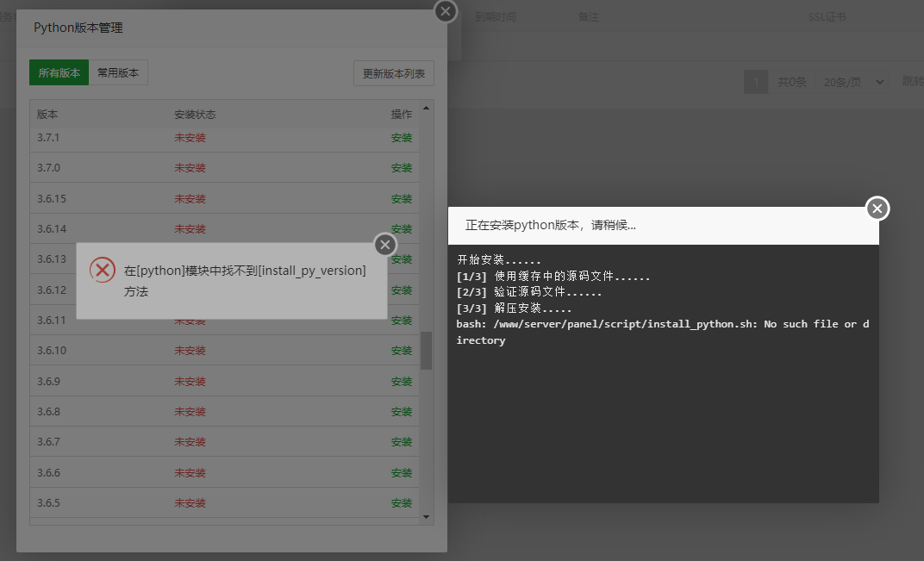924x561 pixels.
Task: Click the Python版本管理 dialog title
Action: point(78,28)
